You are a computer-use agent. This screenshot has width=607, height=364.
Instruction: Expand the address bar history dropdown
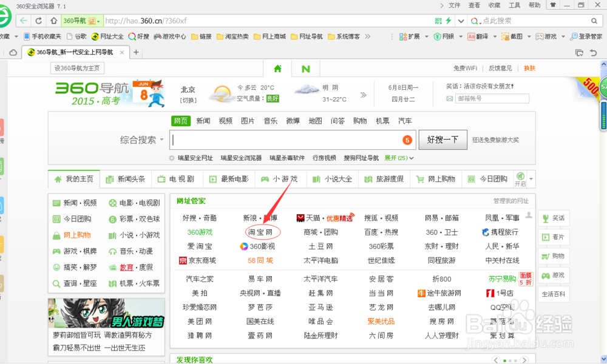(461, 21)
